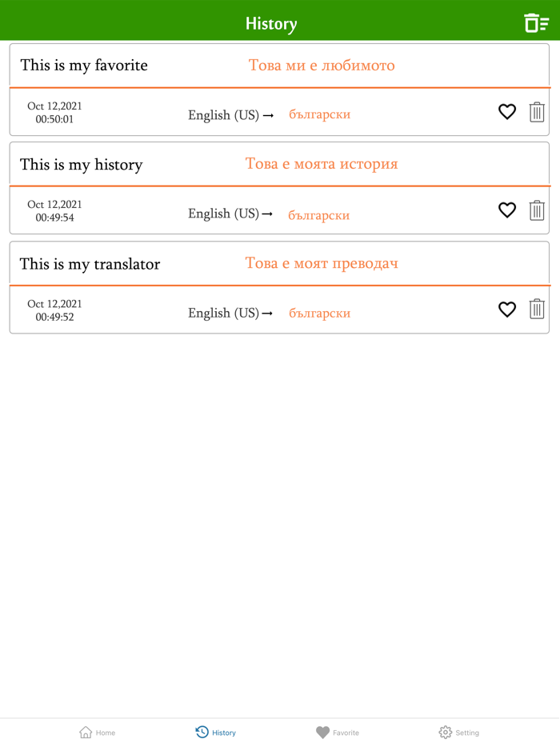The image size is (560, 747).
Task: Click the clear all history icon
Action: point(537,21)
